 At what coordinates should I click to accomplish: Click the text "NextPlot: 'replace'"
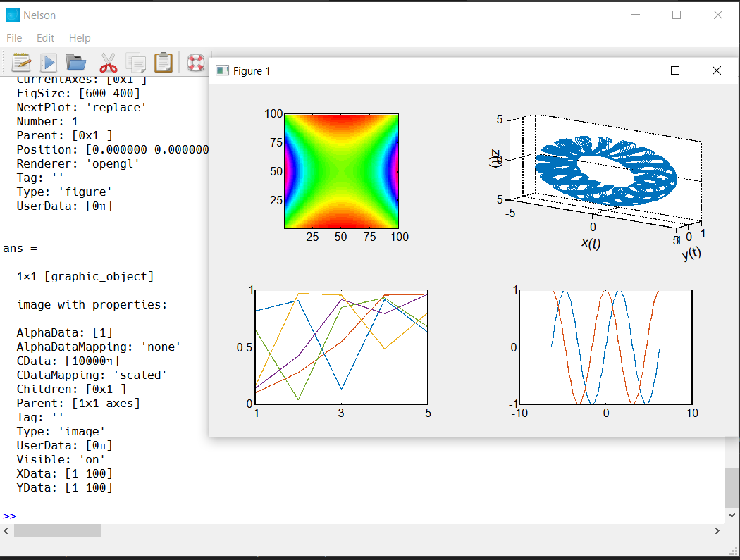(81, 108)
